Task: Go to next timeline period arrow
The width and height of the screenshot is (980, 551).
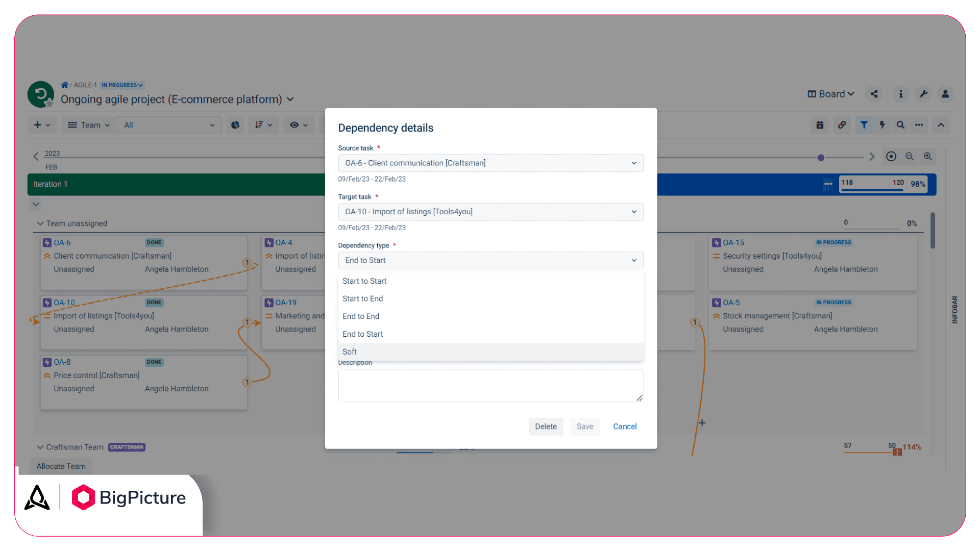Action: tap(872, 157)
